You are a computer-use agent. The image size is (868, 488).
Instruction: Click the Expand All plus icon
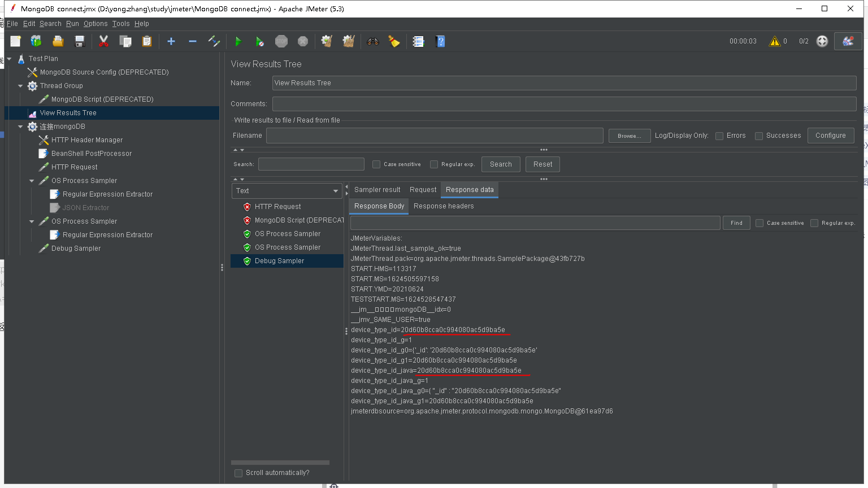click(x=171, y=41)
